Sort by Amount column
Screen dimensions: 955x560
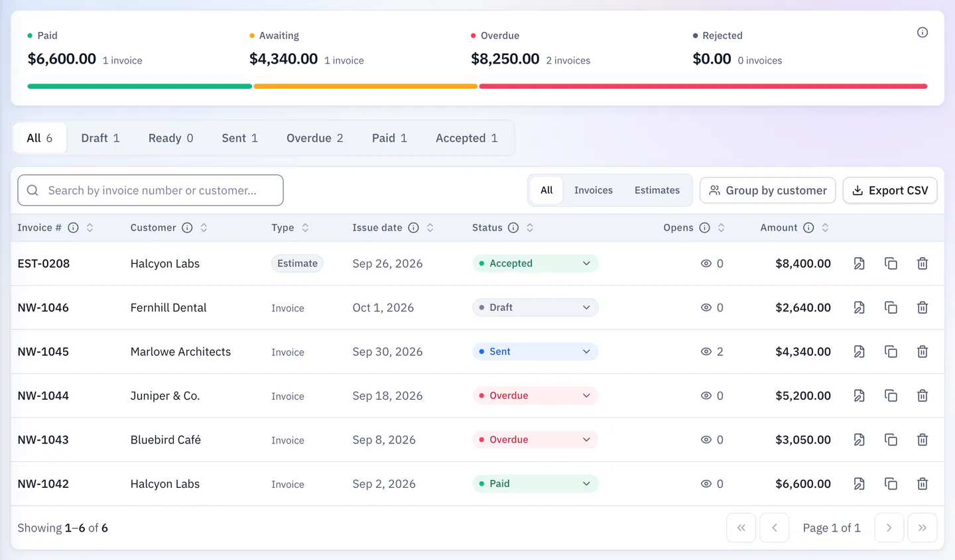coord(825,228)
